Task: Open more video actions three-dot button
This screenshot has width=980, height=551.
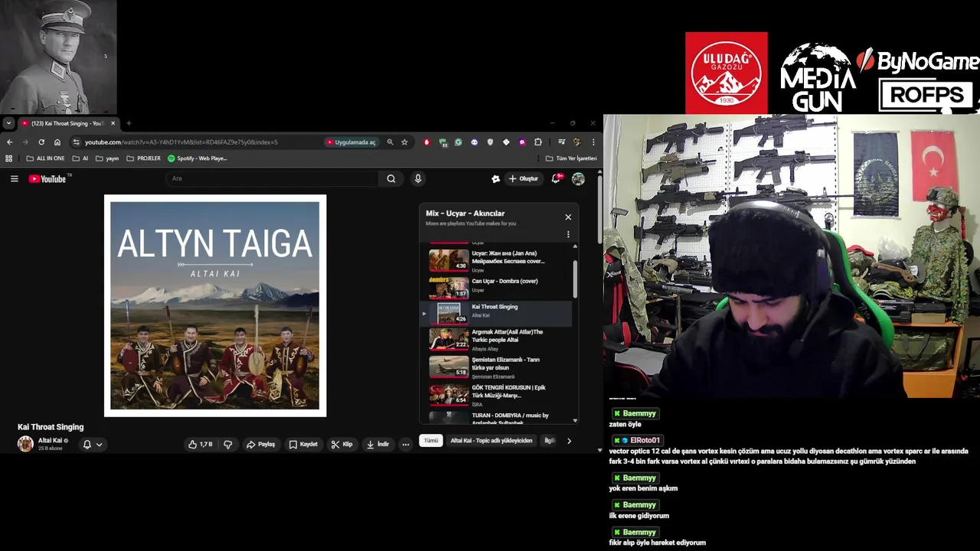Action: pyautogui.click(x=406, y=444)
